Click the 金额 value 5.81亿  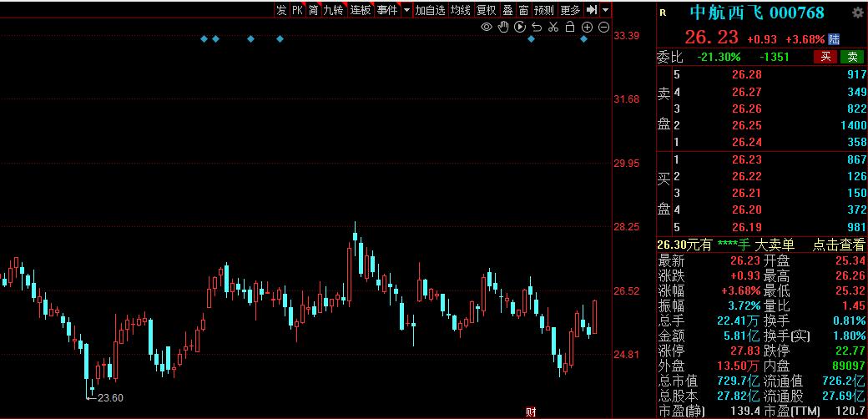(x=741, y=336)
